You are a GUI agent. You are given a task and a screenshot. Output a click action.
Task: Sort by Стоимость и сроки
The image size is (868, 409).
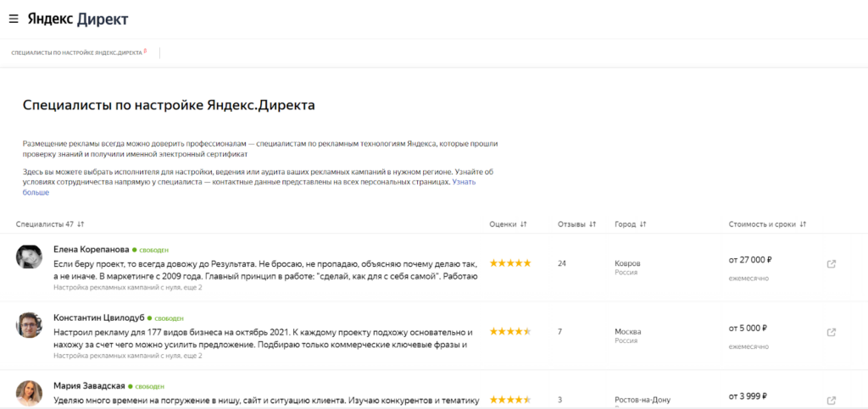767,224
